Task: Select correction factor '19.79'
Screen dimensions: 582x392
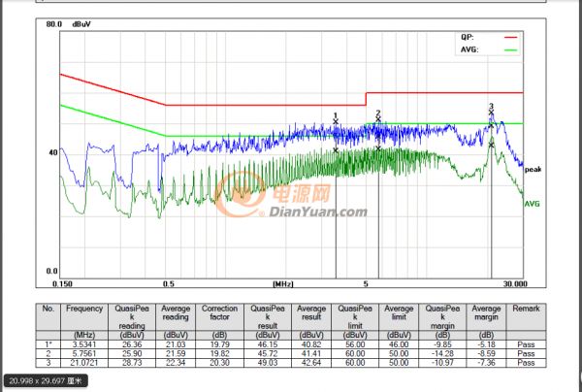Action: coord(220,344)
